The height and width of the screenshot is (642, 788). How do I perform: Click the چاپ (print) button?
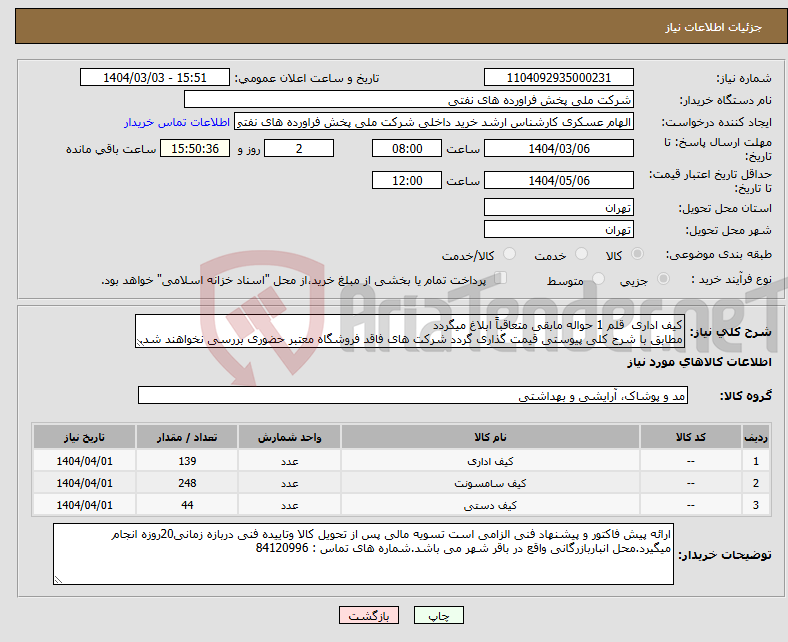pyautogui.click(x=438, y=615)
